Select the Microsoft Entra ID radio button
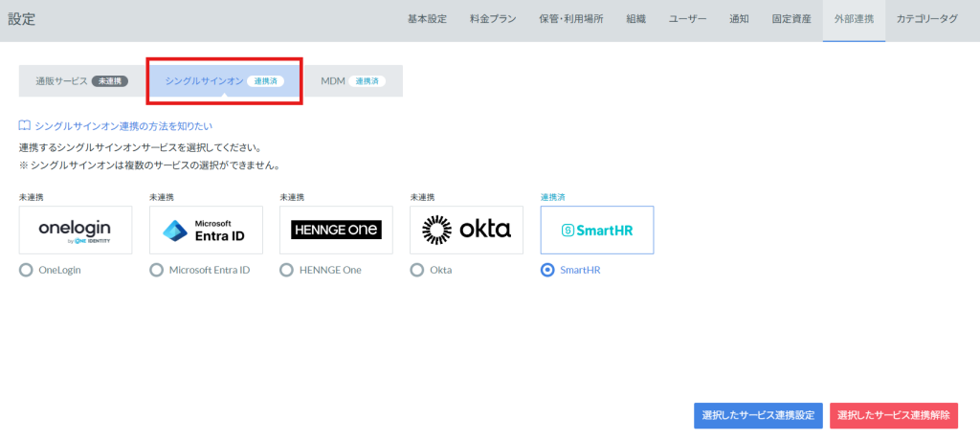 click(x=156, y=271)
